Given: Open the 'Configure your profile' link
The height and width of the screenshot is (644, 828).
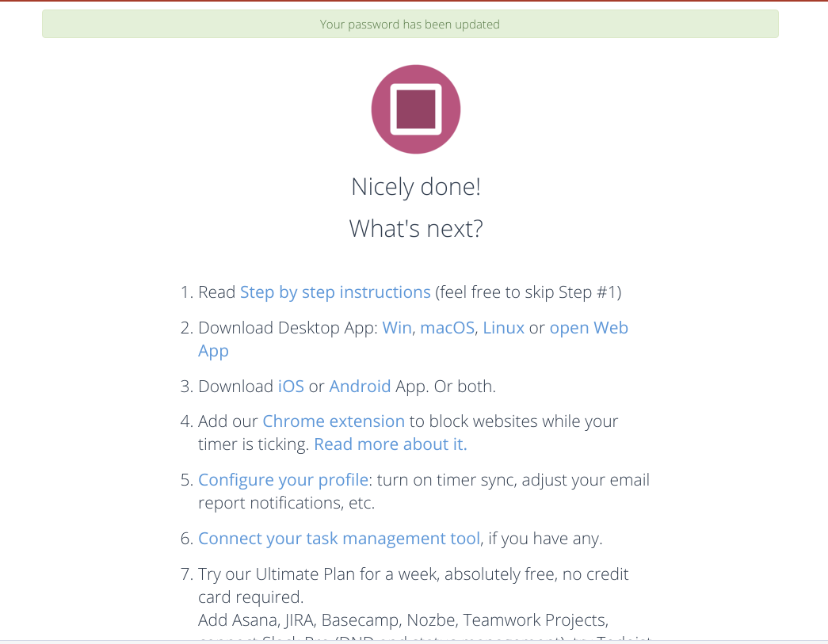Looking at the screenshot, I should pos(283,480).
